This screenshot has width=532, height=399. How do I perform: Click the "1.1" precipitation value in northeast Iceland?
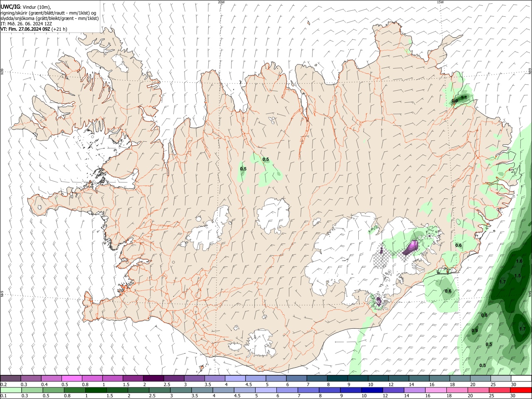point(465,98)
